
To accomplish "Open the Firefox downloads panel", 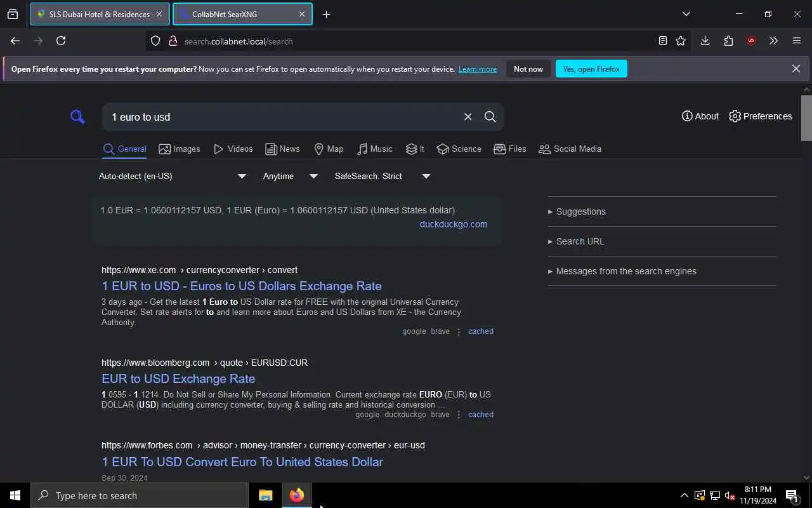I will (705, 41).
